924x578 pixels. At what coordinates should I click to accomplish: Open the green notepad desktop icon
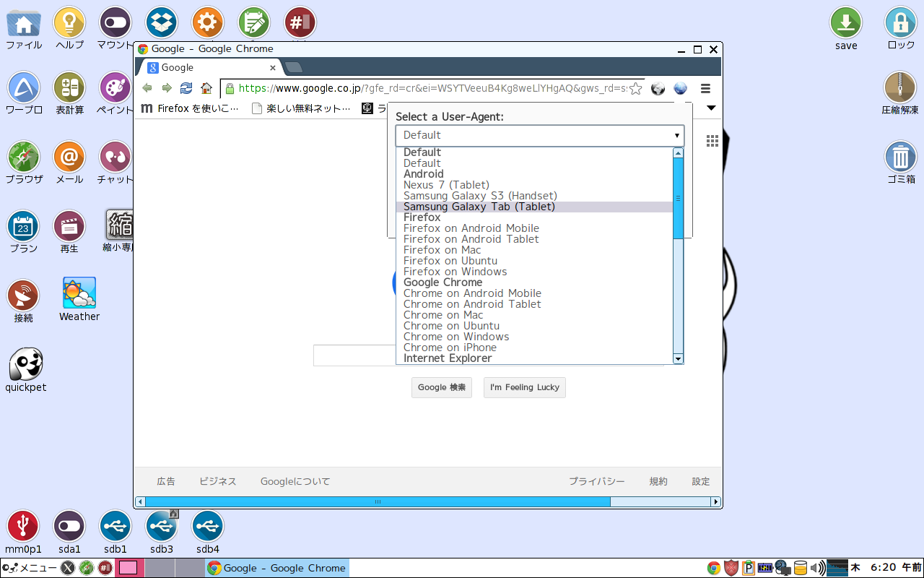coord(254,22)
